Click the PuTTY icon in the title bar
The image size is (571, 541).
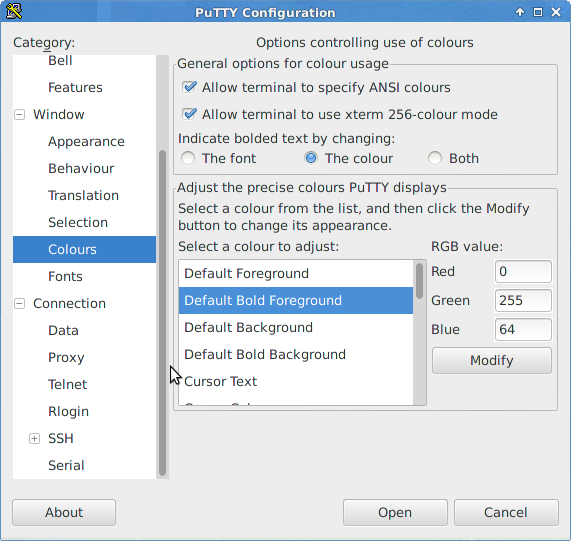(x=14, y=12)
